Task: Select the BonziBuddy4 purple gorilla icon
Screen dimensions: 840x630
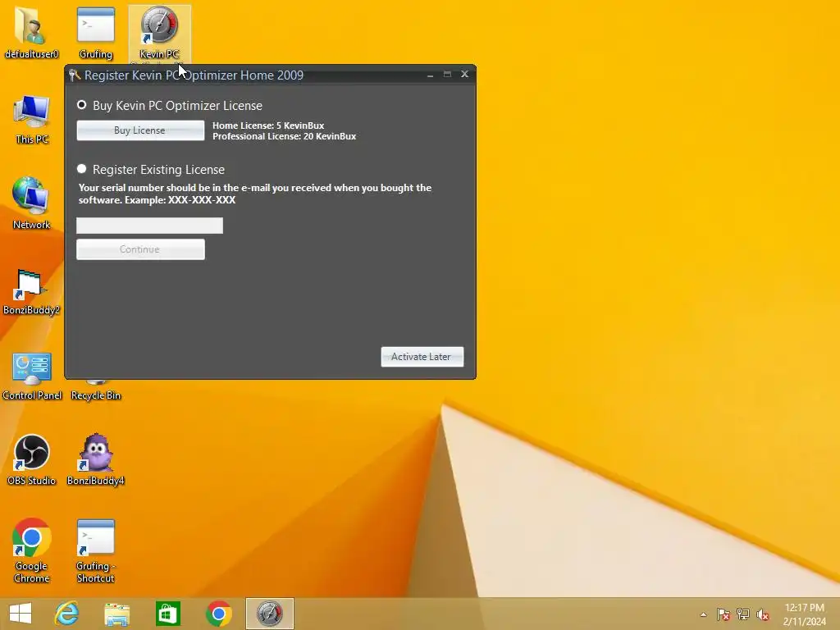Action: 96,459
